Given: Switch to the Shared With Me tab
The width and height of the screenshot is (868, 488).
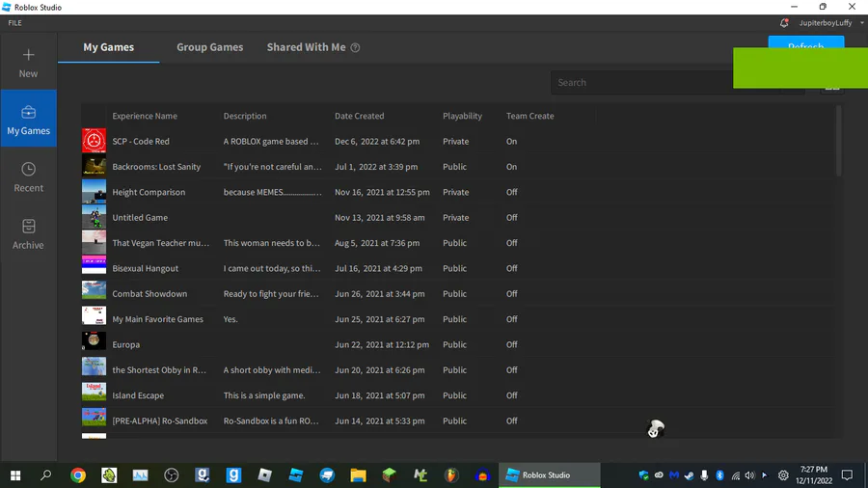Looking at the screenshot, I should tap(306, 47).
